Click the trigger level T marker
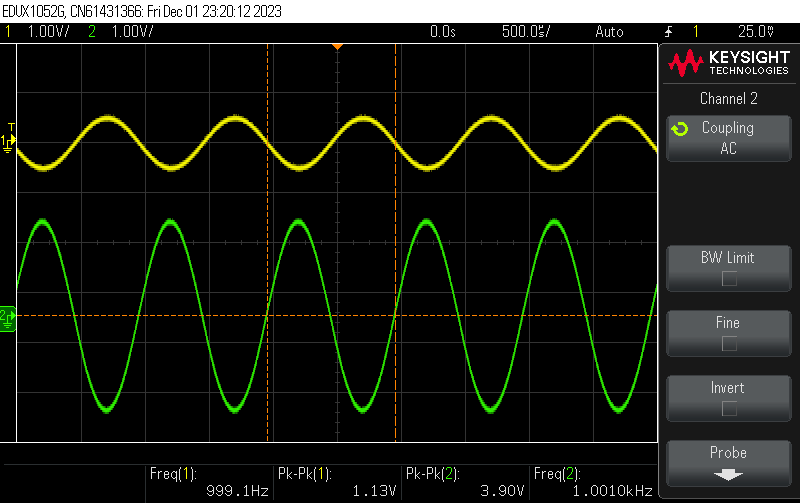The image size is (800, 503). [11, 127]
